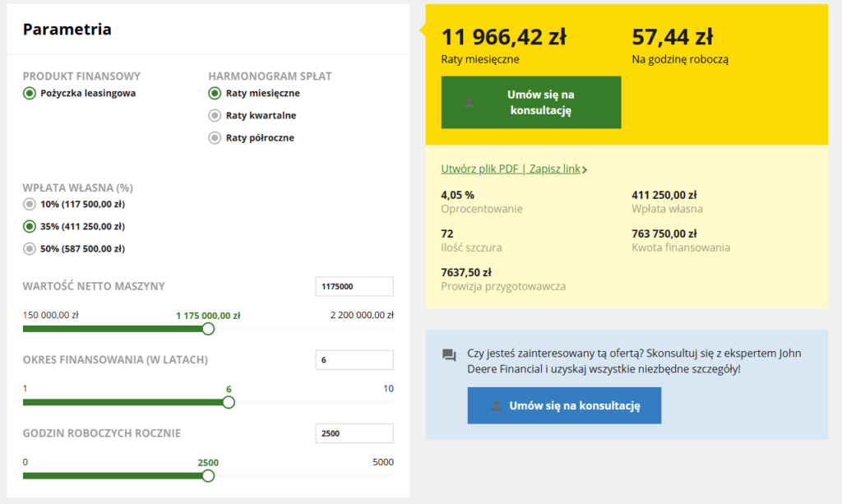Click the financing period slider handle
Screen dimensions: 842x504
[x=229, y=402]
